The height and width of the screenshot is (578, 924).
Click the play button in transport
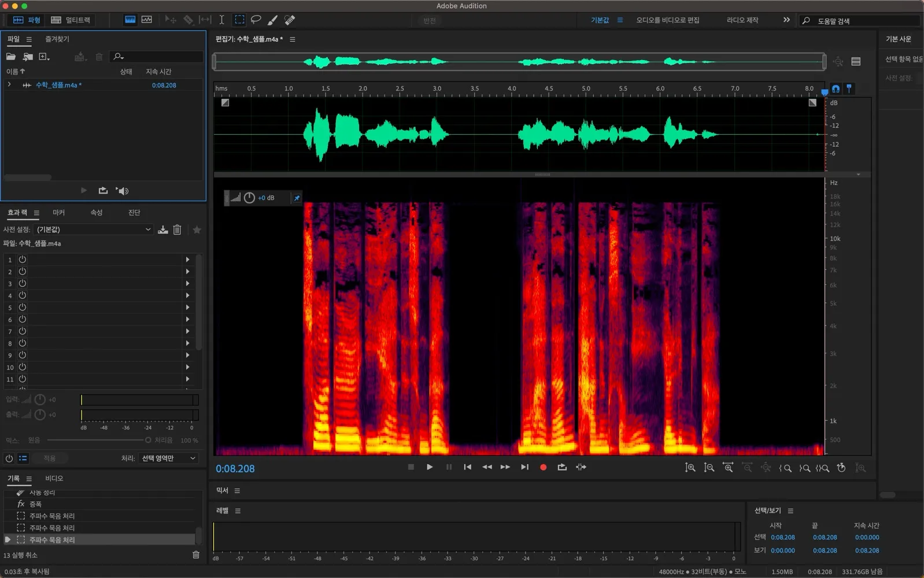coord(430,467)
